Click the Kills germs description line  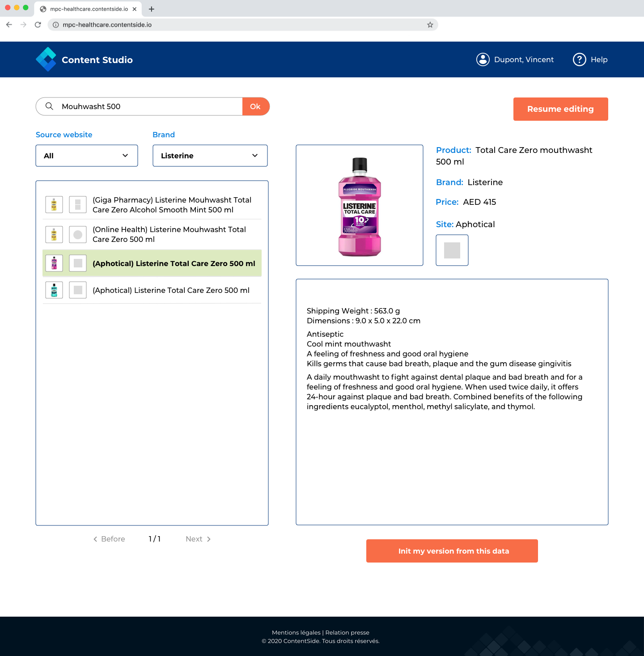[439, 364]
